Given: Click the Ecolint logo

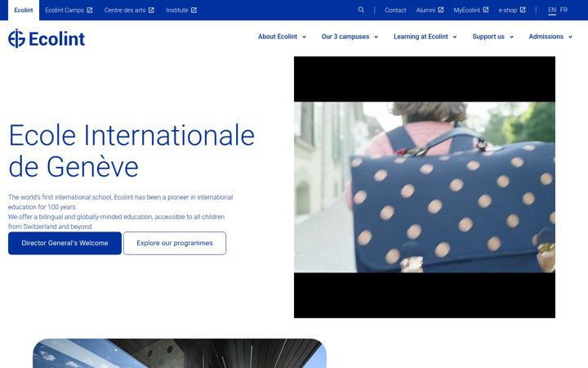Looking at the screenshot, I should coord(47,38).
